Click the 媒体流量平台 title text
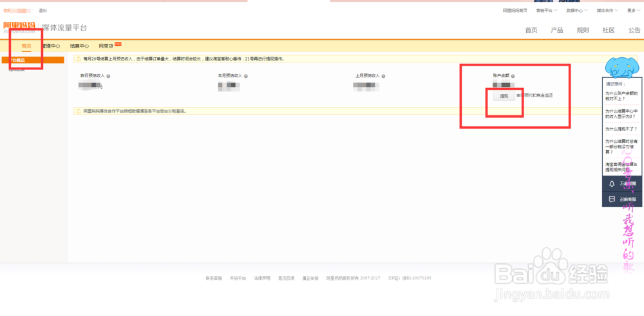644x316 pixels. pyautogui.click(x=64, y=28)
